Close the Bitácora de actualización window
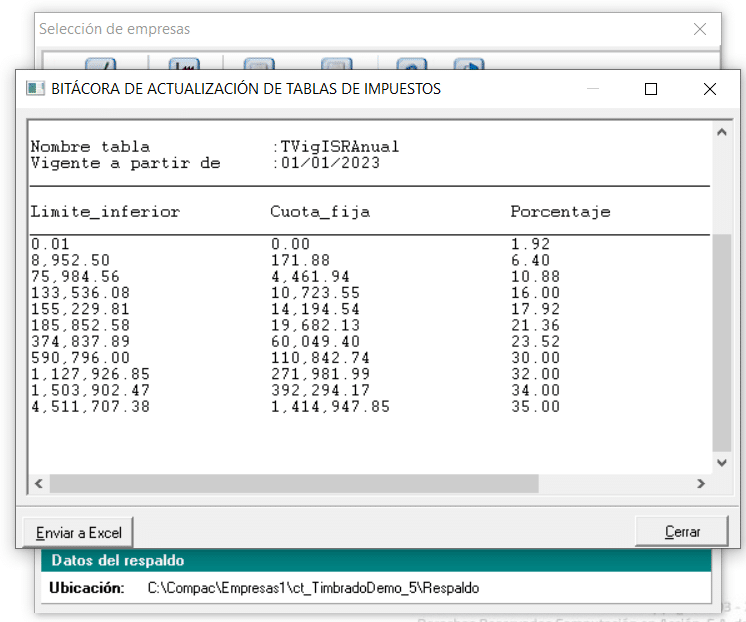The height and width of the screenshot is (622, 746). [x=709, y=89]
